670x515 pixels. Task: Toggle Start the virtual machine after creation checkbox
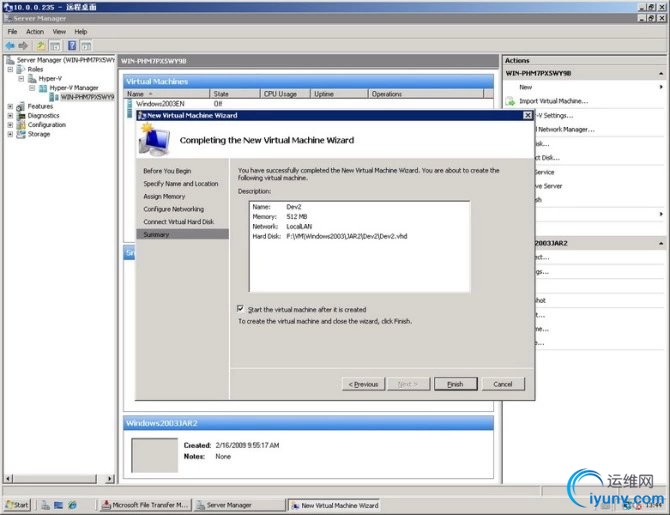click(x=241, y=309)
